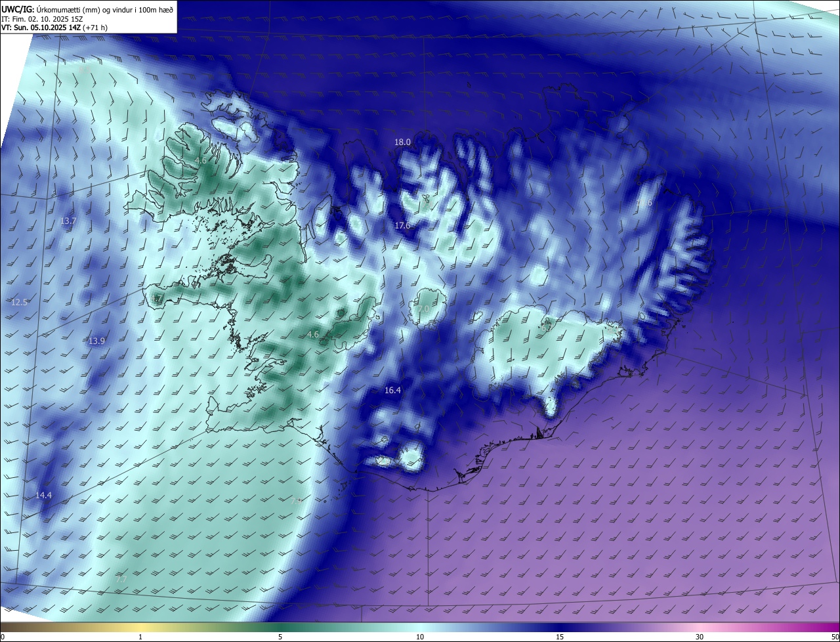This screenshot has width=840, height=642.
Task: Click the colorbar tick label '15'
Action: coord(560,637)
